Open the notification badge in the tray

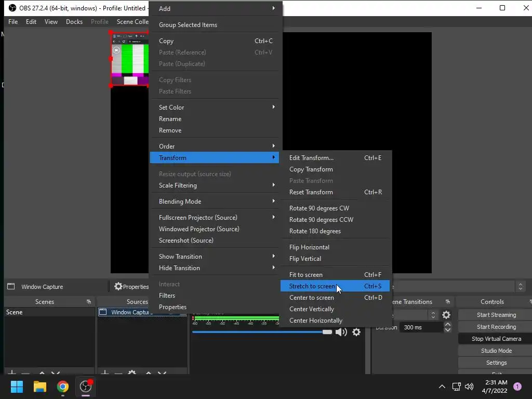(x=517, y=386)
